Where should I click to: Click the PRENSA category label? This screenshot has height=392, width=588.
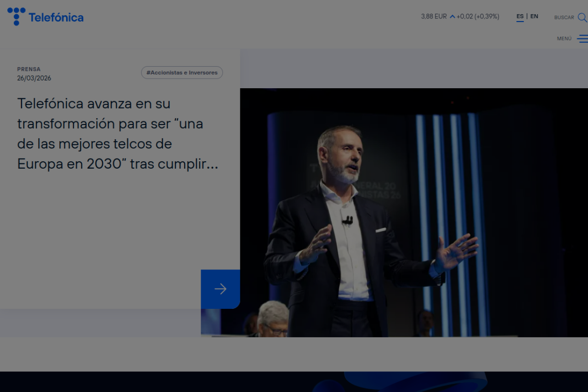pyautogui.click(x=29, y=69)
